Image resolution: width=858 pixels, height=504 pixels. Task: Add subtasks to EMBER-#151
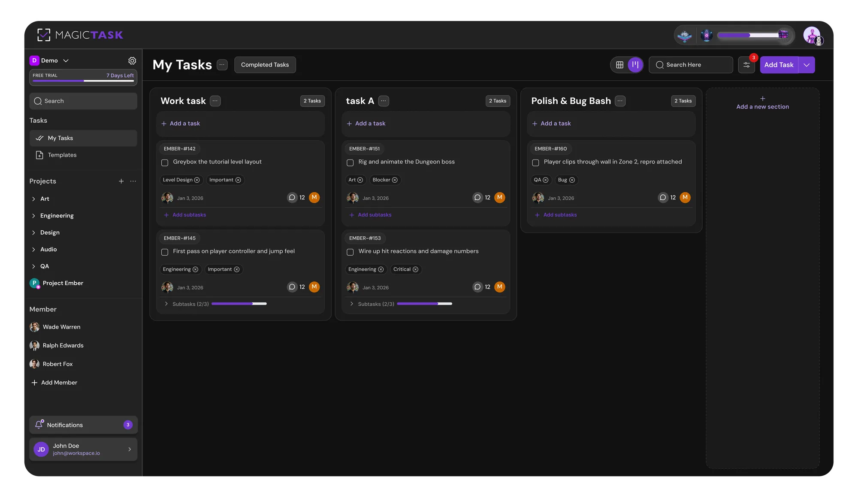(370, 215)
